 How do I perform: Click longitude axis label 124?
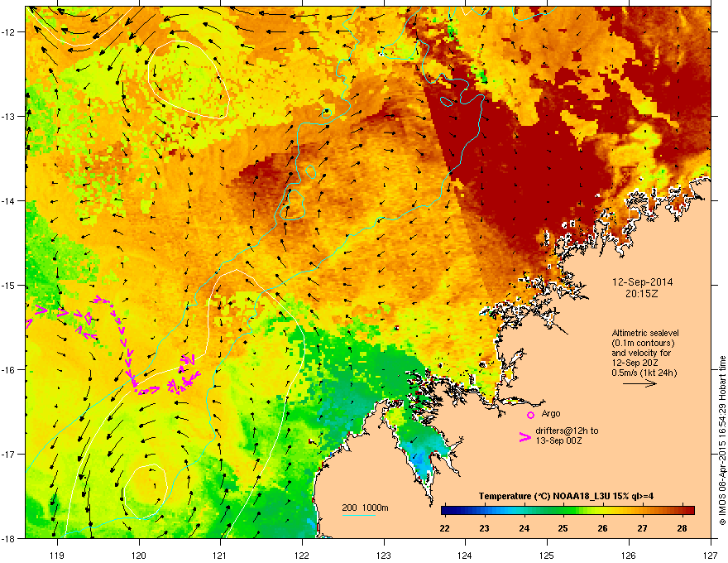465,555
